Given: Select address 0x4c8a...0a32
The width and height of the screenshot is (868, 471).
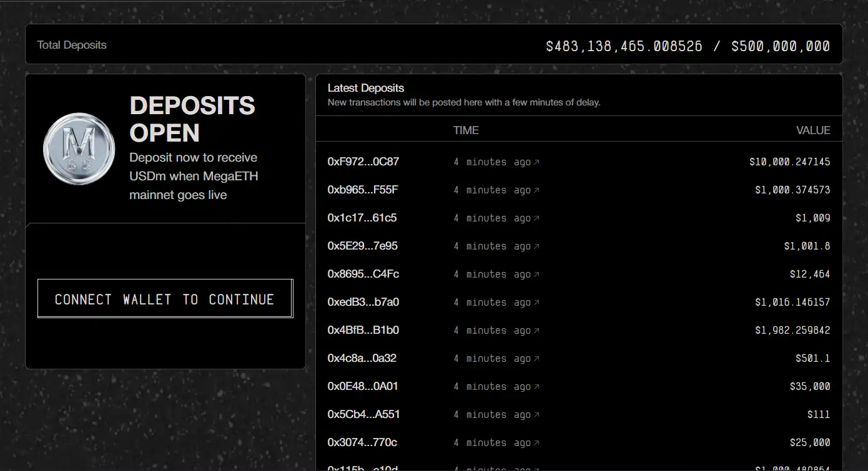Looking at the screenshot, I should tap(362, 358).
